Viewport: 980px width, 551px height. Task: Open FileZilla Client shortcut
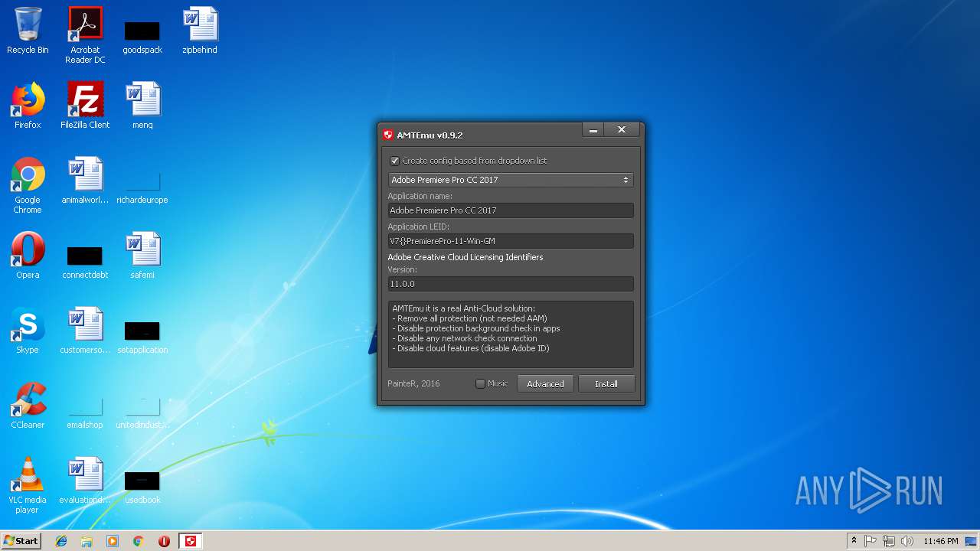(x=85, y=106)
